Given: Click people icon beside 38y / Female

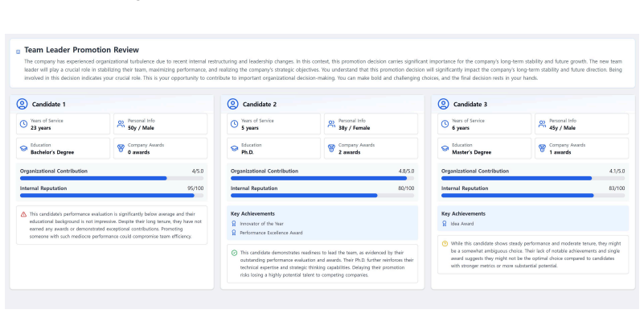Looking at the screenshot, I should click(x=331, y=124).
